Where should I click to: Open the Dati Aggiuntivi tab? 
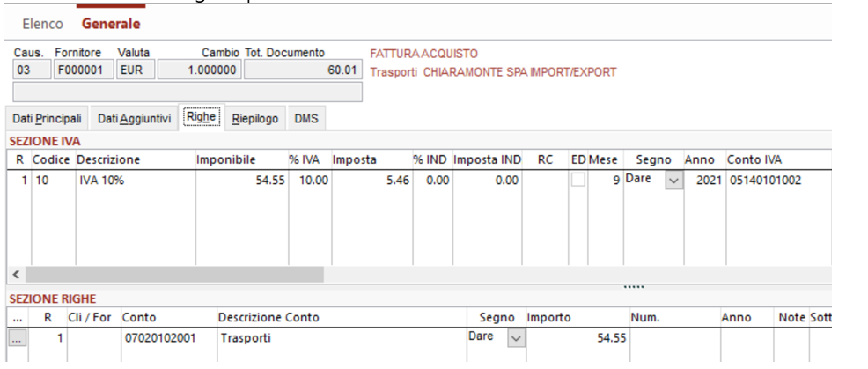134,119
